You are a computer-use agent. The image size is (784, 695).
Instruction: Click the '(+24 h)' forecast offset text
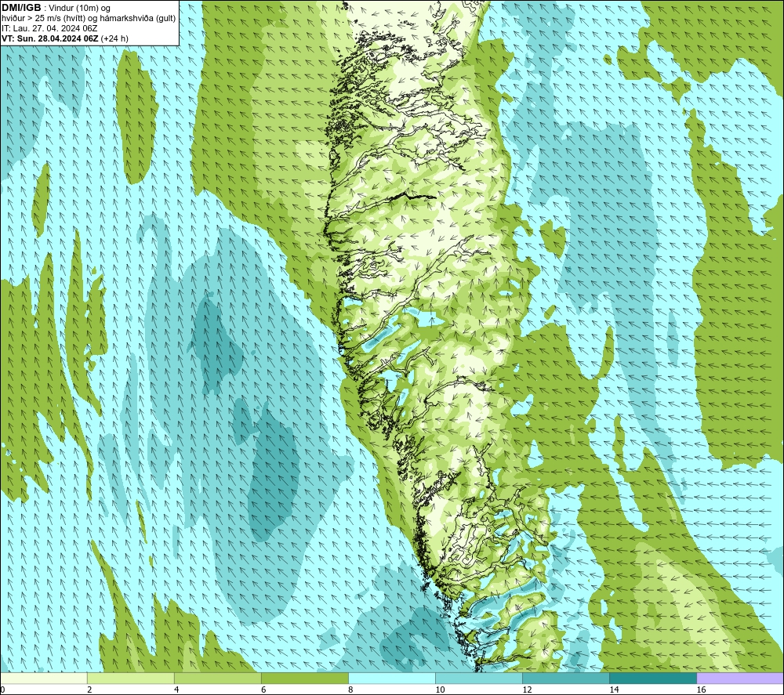coord(114,38)
